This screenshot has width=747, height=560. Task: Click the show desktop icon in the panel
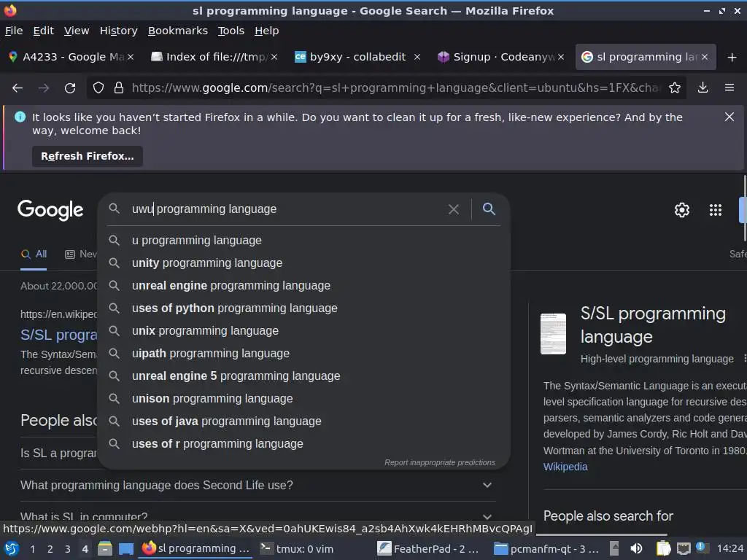tap(126, 548)
